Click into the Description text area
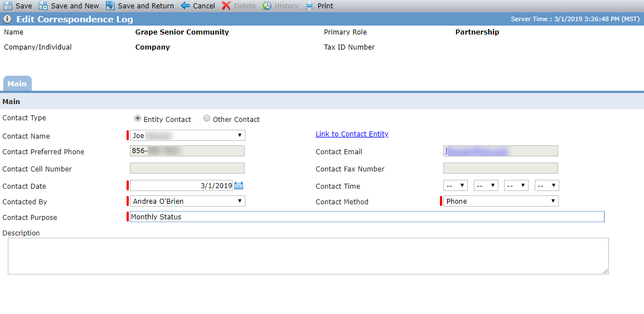The image size is (644, 314). pos(308,256)
